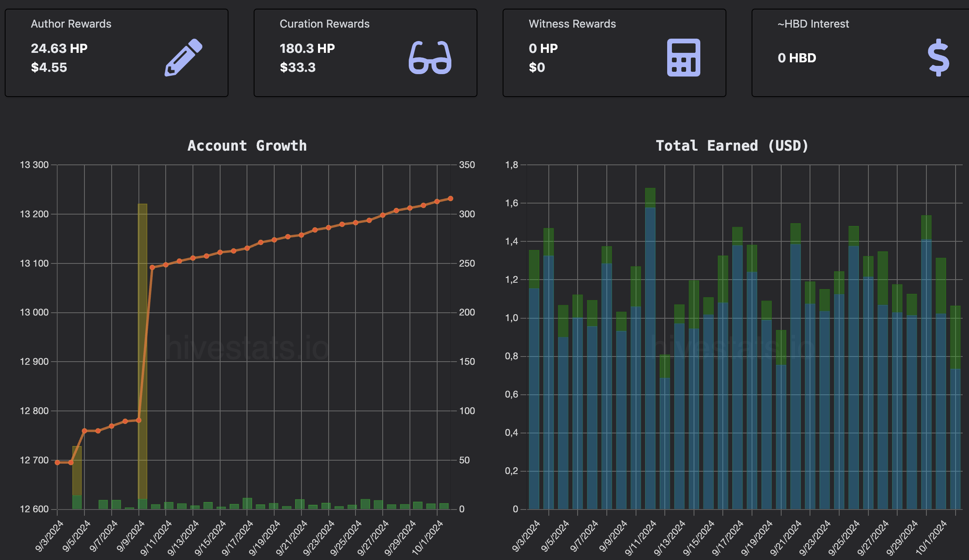
Task: Click the ~HBD Interest card title
Action: (x=813, y=24)
